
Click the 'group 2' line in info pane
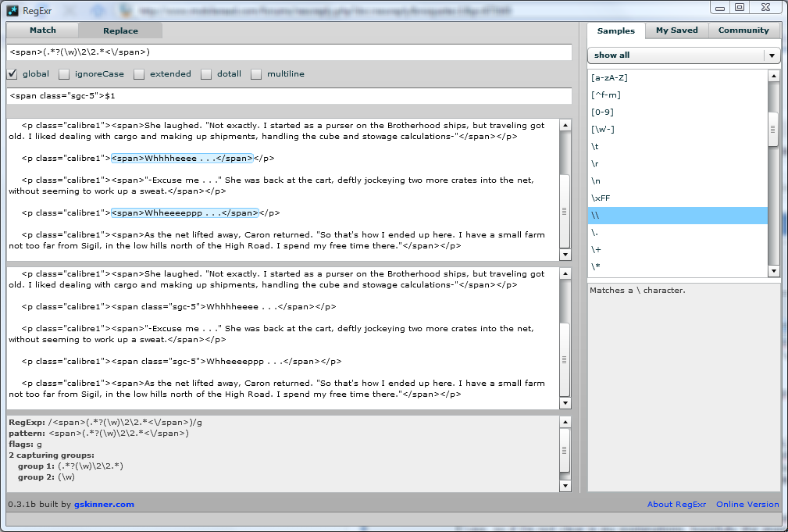46,477
